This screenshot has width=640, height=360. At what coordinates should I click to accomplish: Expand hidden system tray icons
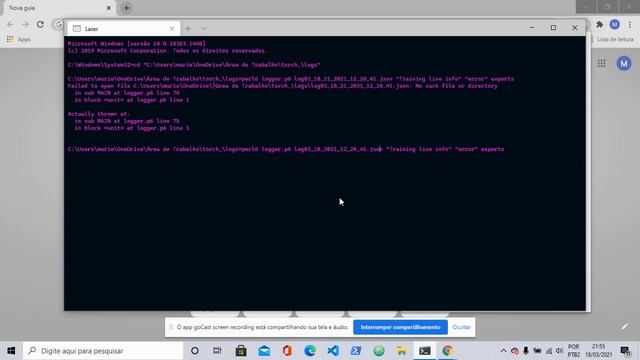click(x=503, y=351)
